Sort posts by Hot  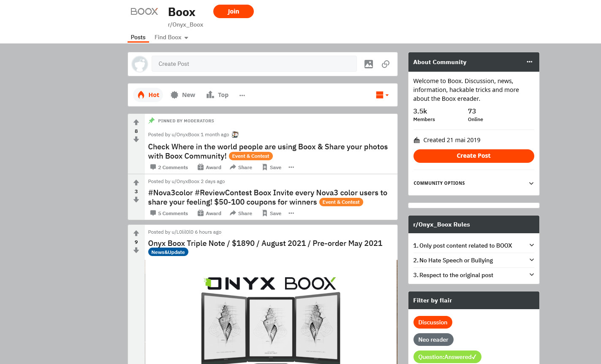pos(148,95)
